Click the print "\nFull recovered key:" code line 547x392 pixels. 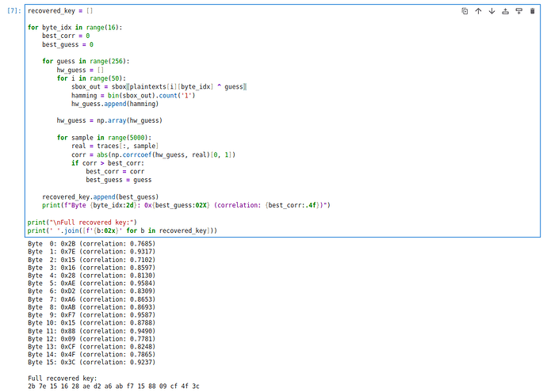82,223
